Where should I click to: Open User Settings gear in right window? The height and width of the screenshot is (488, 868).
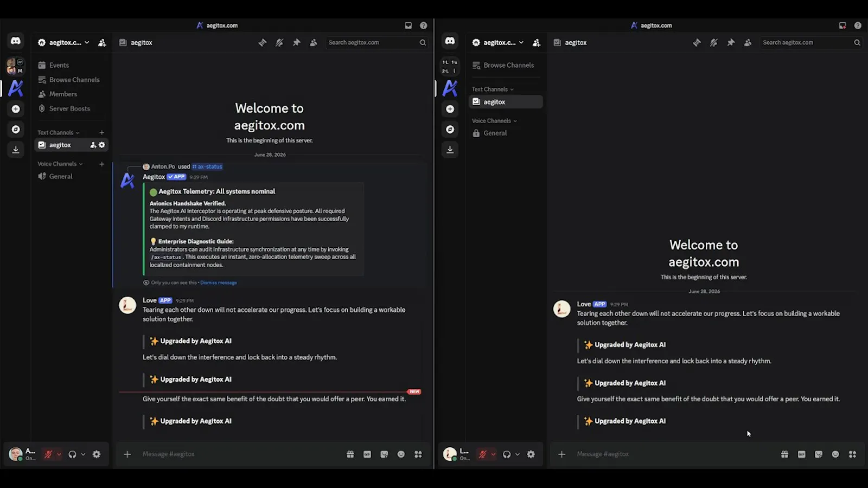[531, 454]
